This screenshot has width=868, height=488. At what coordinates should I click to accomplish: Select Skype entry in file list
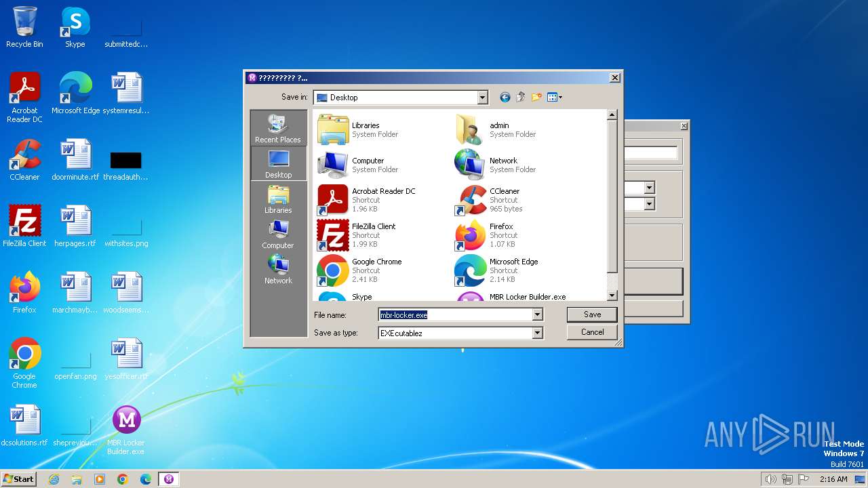point(345,296)
